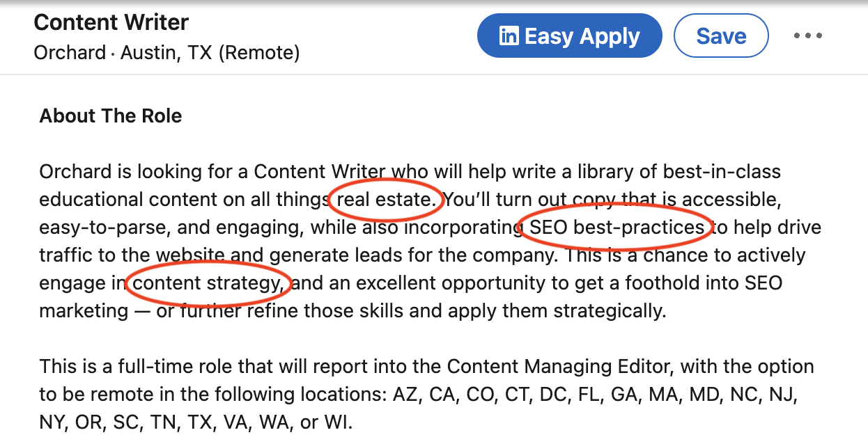This screenshot has height=444, width=868.
Task: Click the Austin, TX (Remote) location text
Action: (210, 52)
